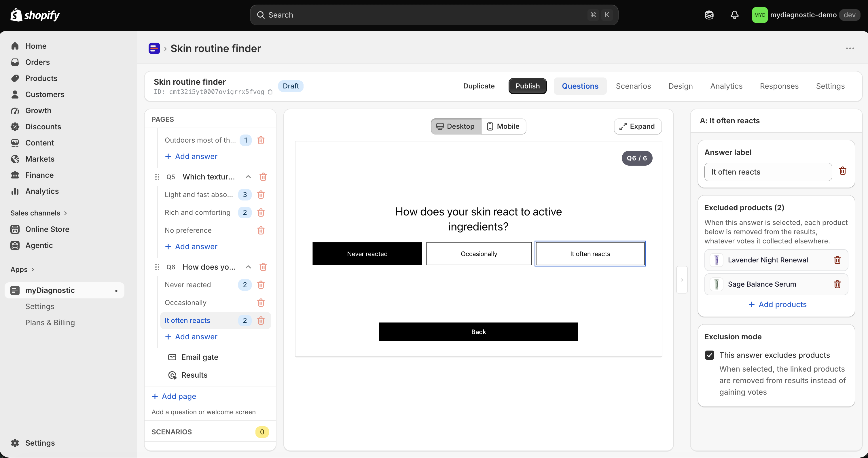This screenshot has width=868, height=458.
Task: Open the Design tab
Action: point(680,86)
